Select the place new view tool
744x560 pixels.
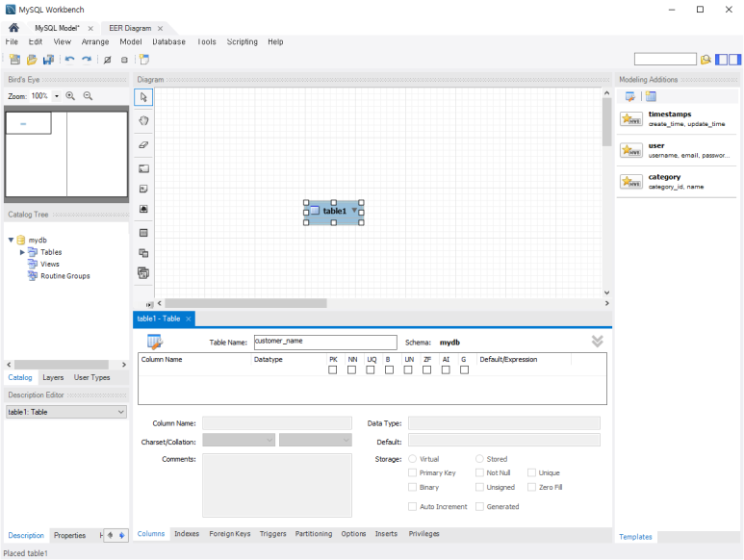(x=143, y=253)
